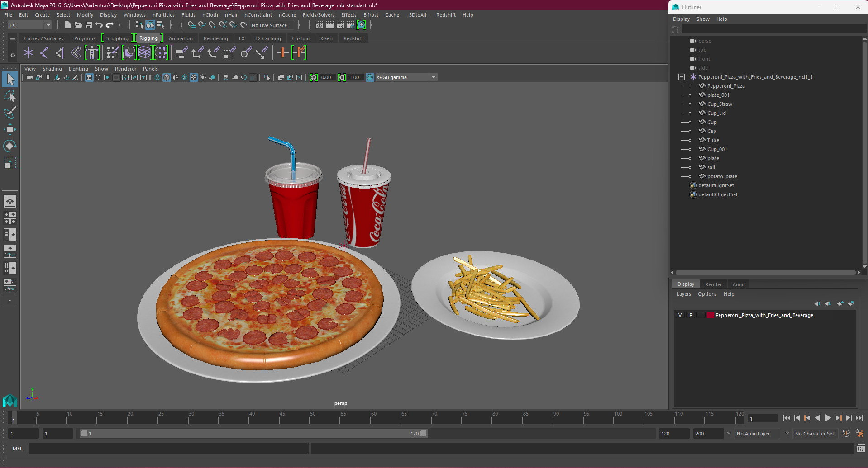Open the Script Editor icon
868x468 pixels.
pos(861,449)
